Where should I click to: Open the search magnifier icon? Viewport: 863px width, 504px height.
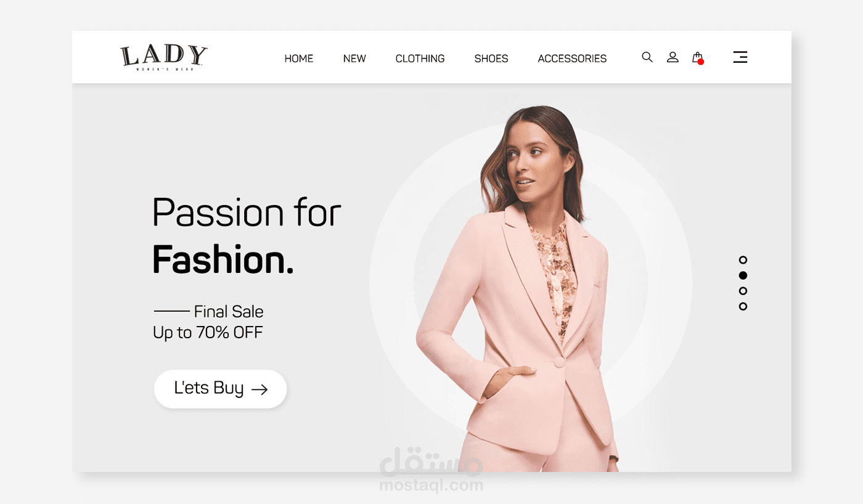point(647,57)
